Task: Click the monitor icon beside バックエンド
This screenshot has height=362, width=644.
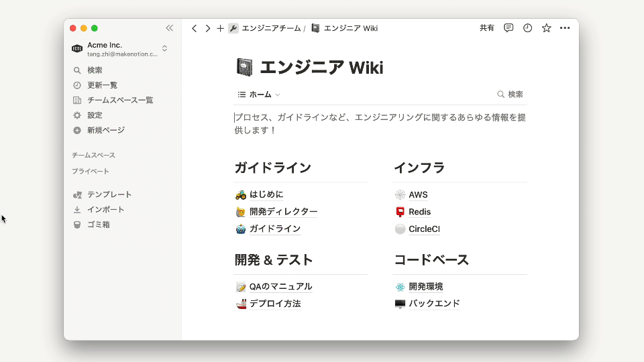Action: click(400, 304)
